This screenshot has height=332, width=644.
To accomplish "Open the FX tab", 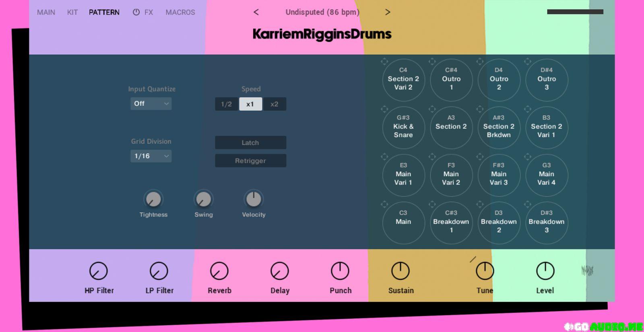I will [149, 12].
